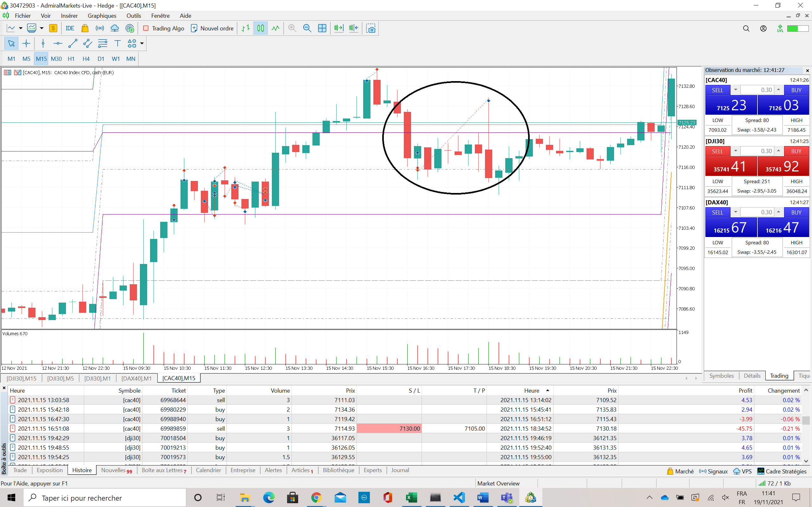Open dropdown next to chart type icon
Image resolution: width=812 pixels, height=507 pixels.
tap(21, 29)
